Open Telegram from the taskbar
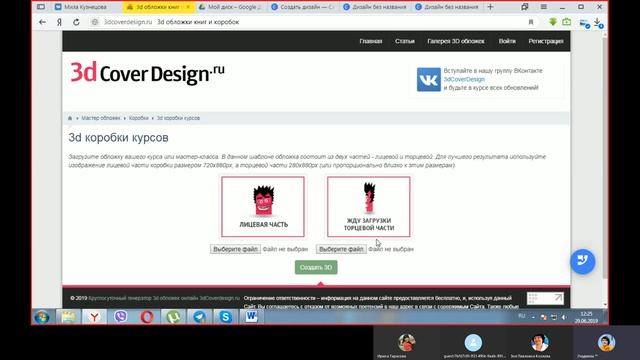640x360 pixels. click(x=200, y=317)
